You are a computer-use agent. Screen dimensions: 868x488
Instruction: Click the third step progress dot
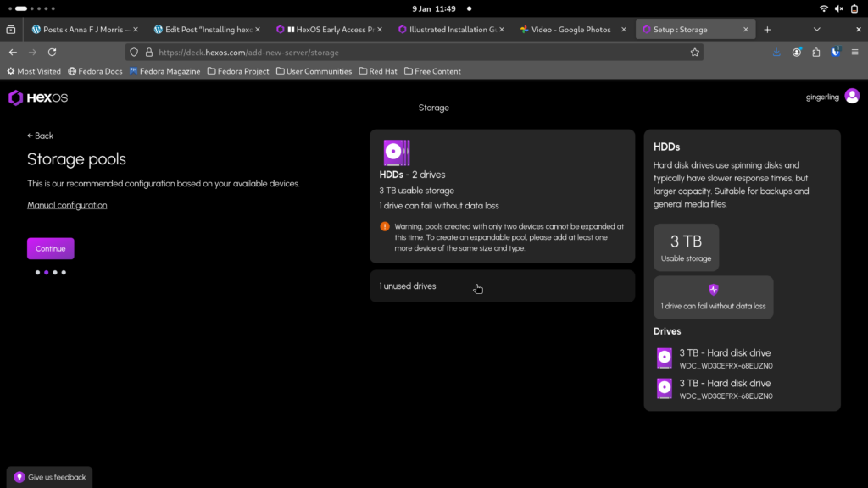click(x=55, y=272)
